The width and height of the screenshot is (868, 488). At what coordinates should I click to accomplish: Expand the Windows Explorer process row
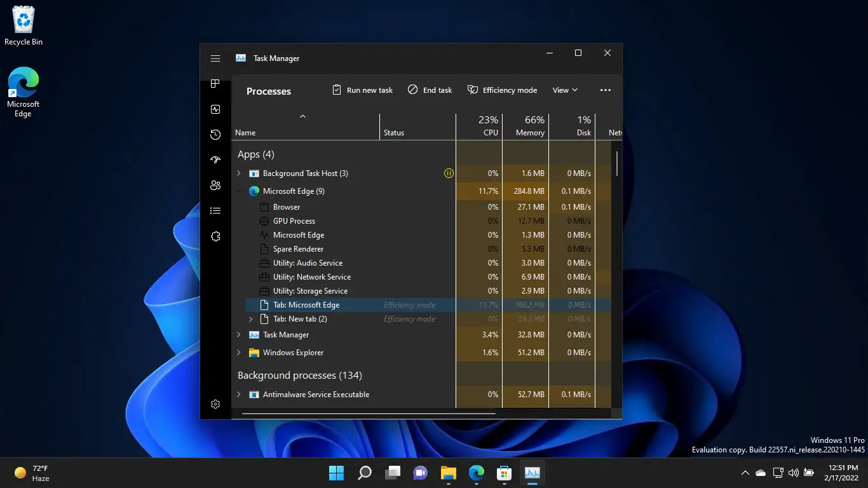[x=239, y=353]
